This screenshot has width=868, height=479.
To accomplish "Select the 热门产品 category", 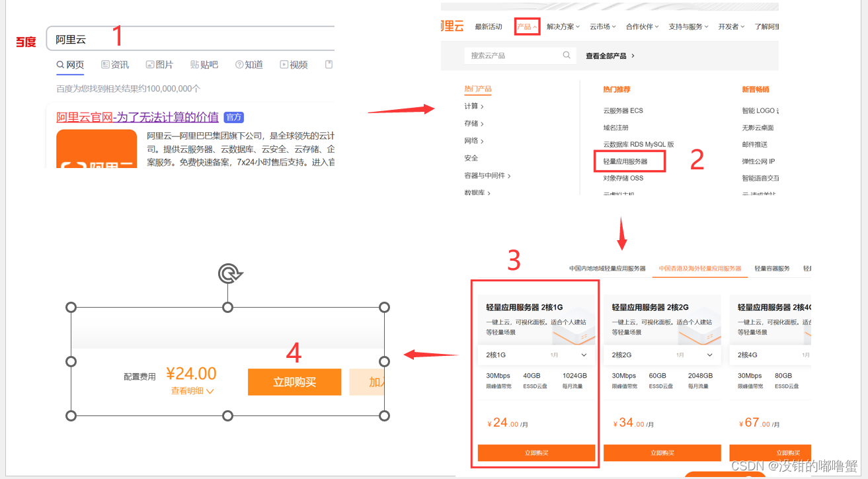I will 478,89.
